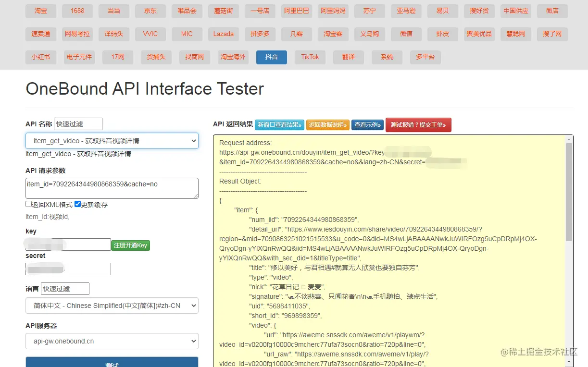Click the result scrollbar down arrow

pos(569,361)
